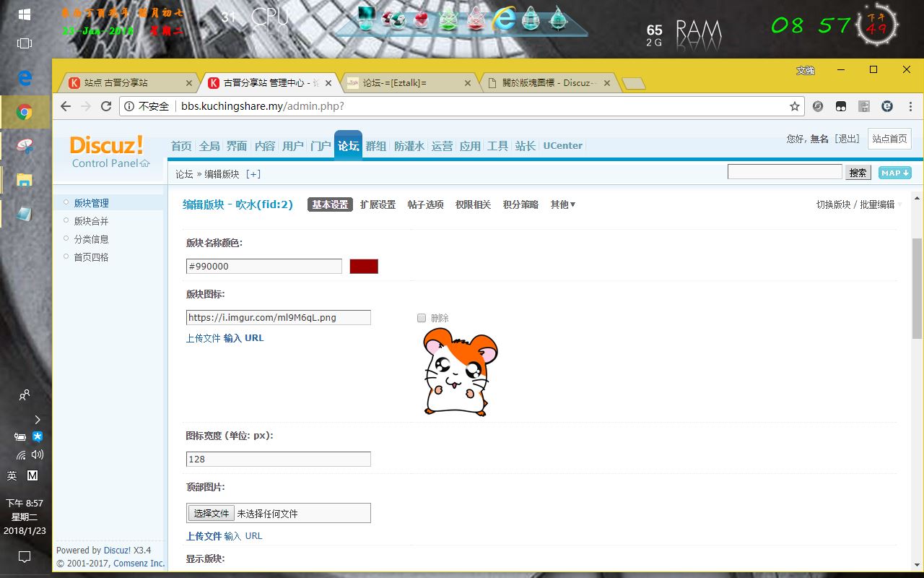
Task: Open the 工具 admin menu
Action: [x=498, y=146]
